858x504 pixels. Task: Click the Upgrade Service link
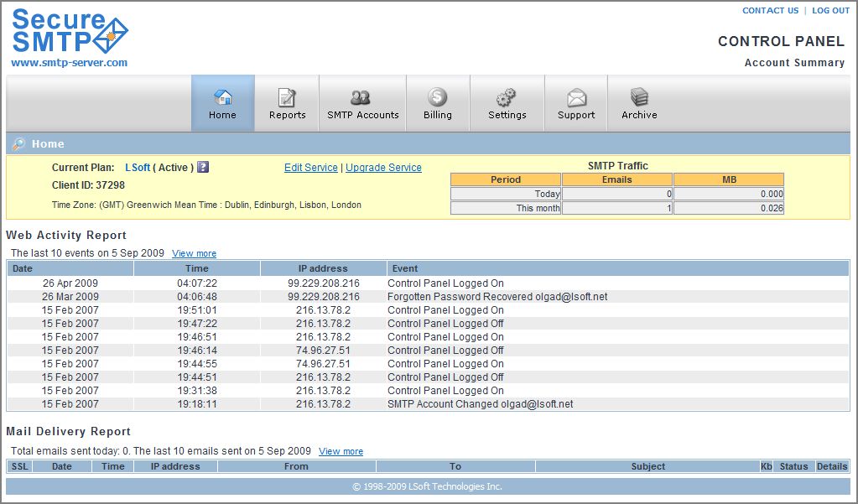tap(383, 167)
